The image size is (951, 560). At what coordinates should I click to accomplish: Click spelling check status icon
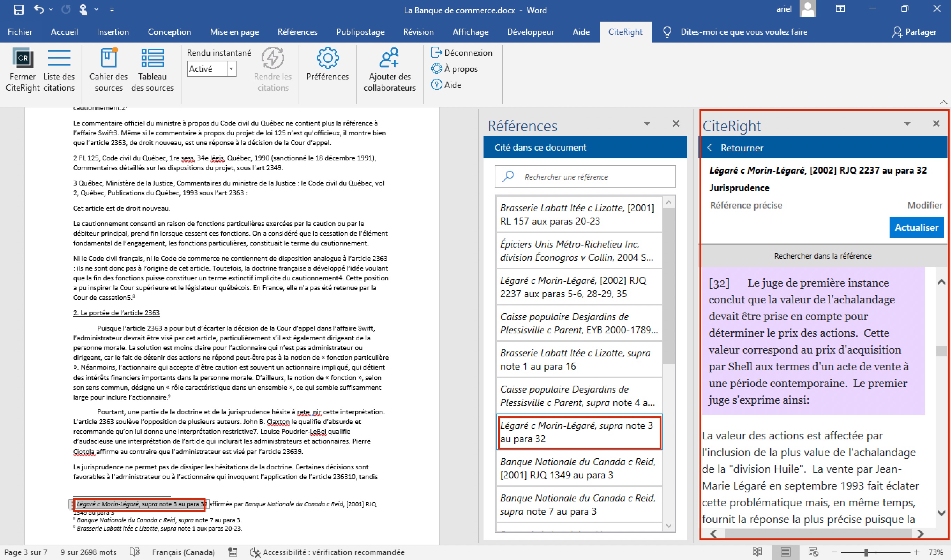tap(134, 552)
